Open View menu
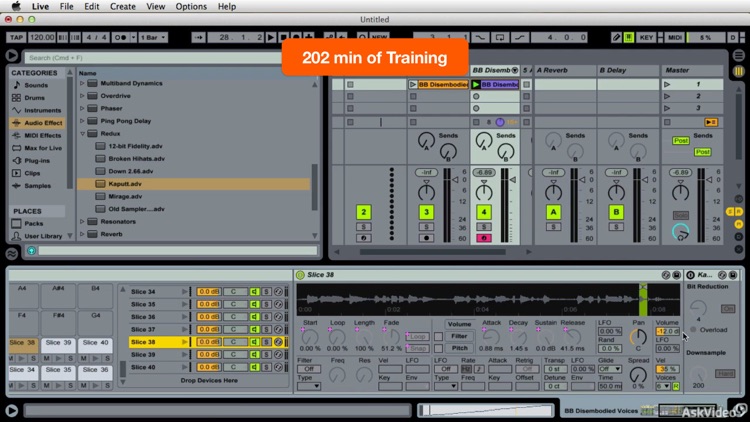Image resolution: width=750 pixels, height=422 pixels. tap(155, 6)
